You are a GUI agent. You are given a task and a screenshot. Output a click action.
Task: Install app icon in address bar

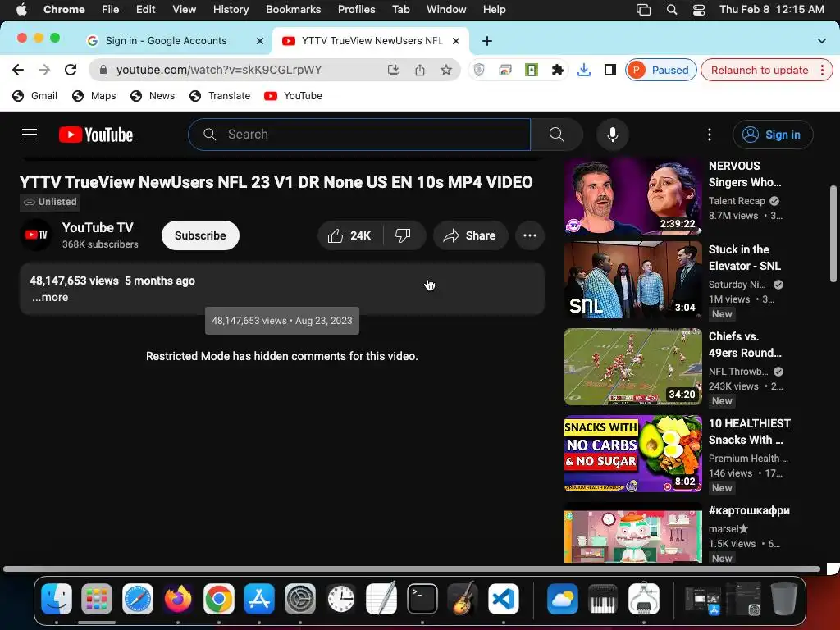(x=394, y=70)
